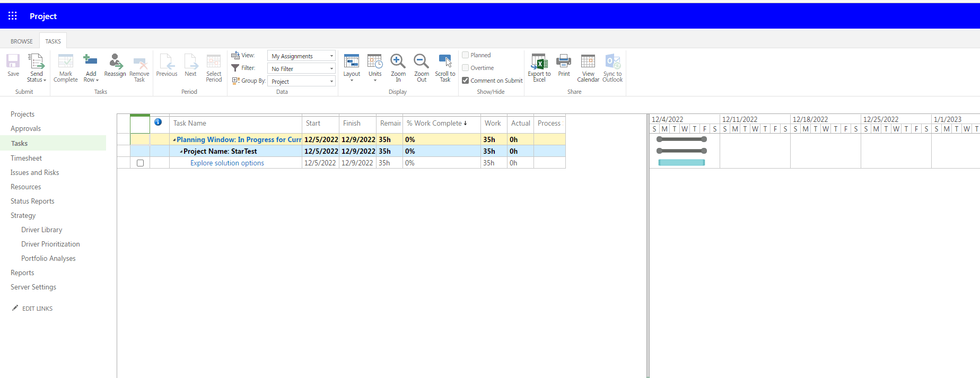The height and width of the screenshot is (378, 980).
Task: Click Zoom Out icon
Action: [422, 61]
